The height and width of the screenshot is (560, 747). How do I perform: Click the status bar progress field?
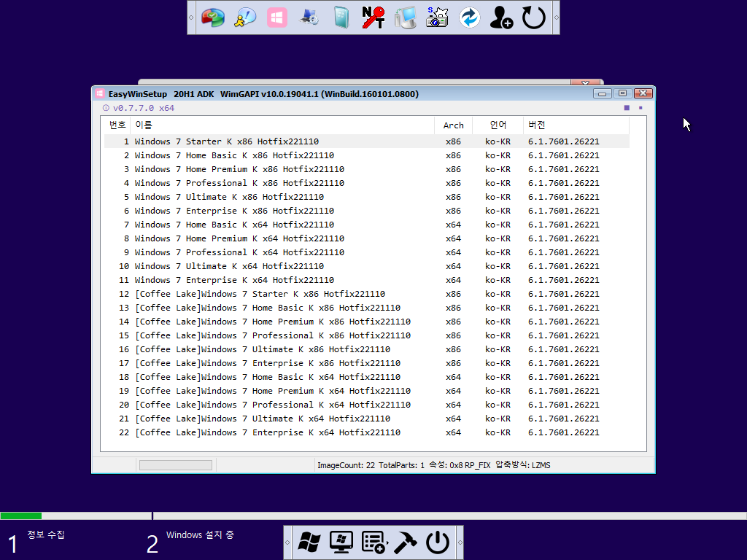click(x=175, y=465)
